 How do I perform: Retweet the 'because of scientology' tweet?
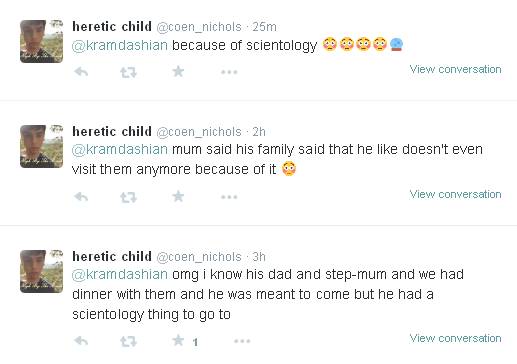(128, 72)
